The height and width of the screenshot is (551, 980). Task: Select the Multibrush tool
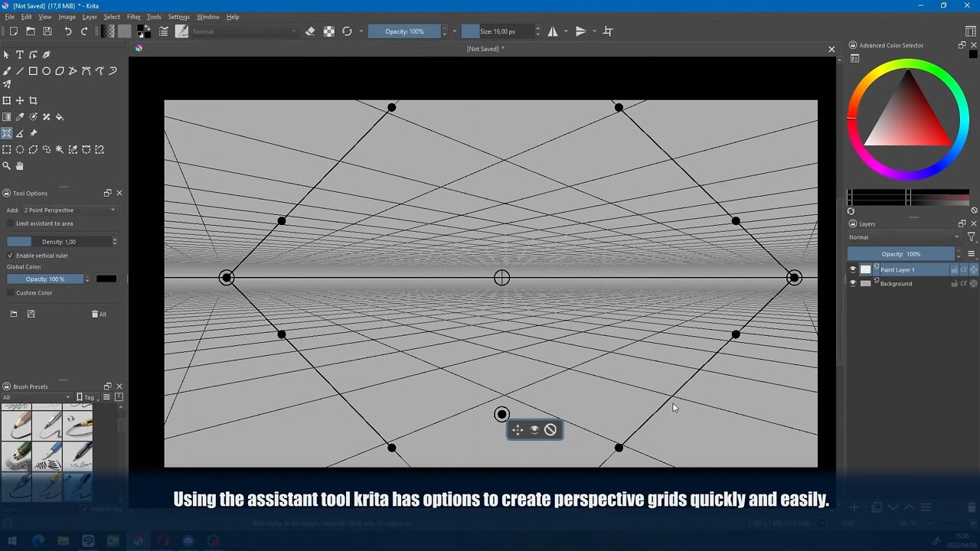point(7,84)
